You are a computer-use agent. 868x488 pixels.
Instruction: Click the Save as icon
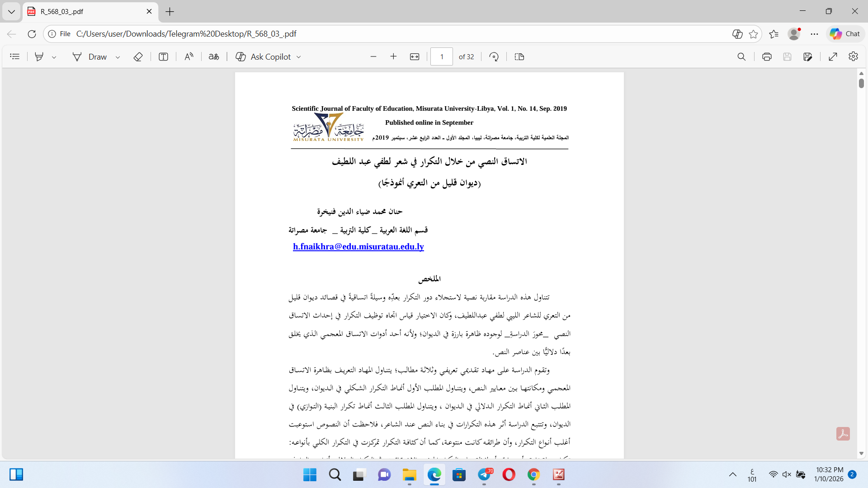coord(808,56)
